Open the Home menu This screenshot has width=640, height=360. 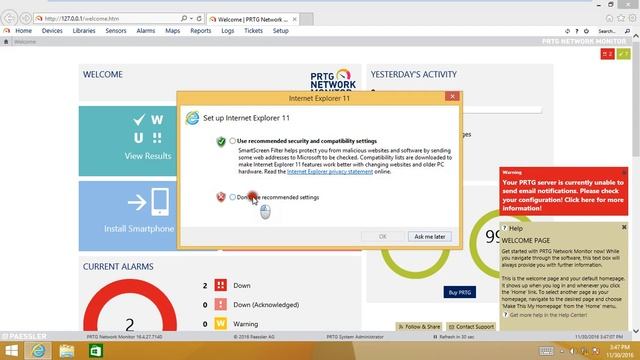click(x=23, y=31)
